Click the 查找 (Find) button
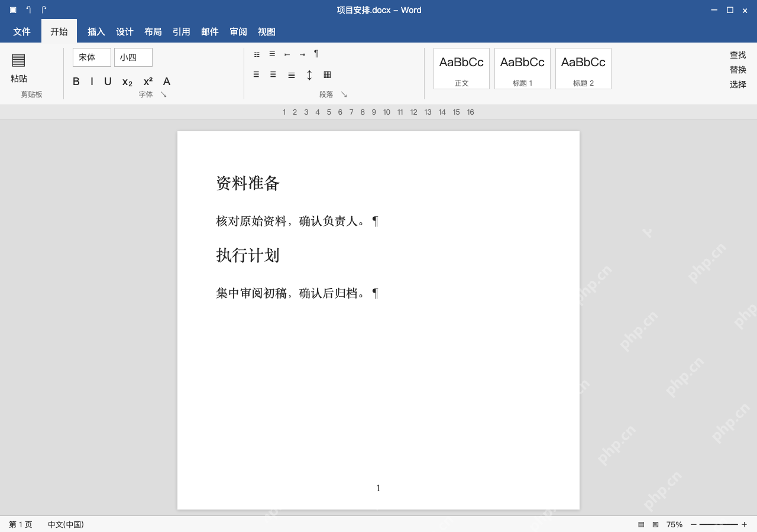Image resolution: width=757 pixels, height=532 pixels. pos(738,55)
